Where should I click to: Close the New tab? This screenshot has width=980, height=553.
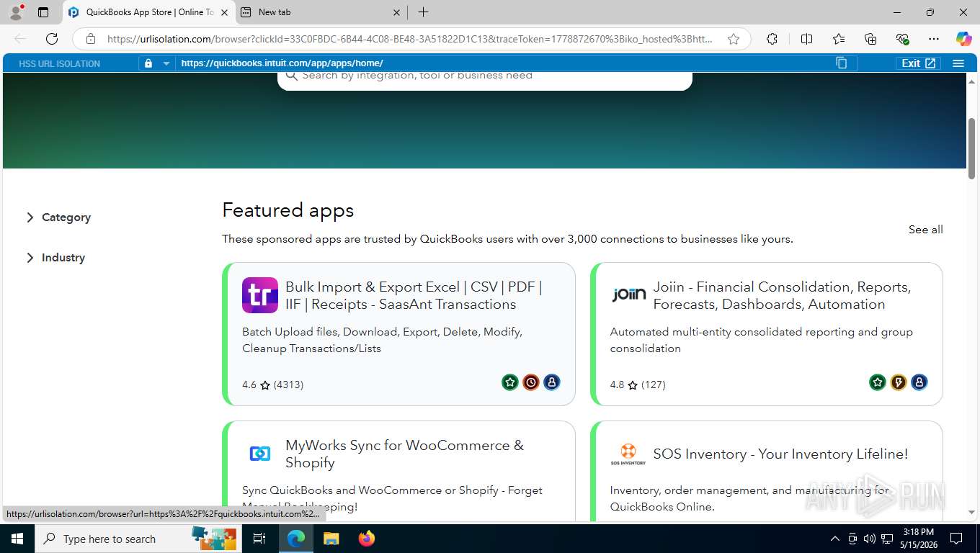396,12
